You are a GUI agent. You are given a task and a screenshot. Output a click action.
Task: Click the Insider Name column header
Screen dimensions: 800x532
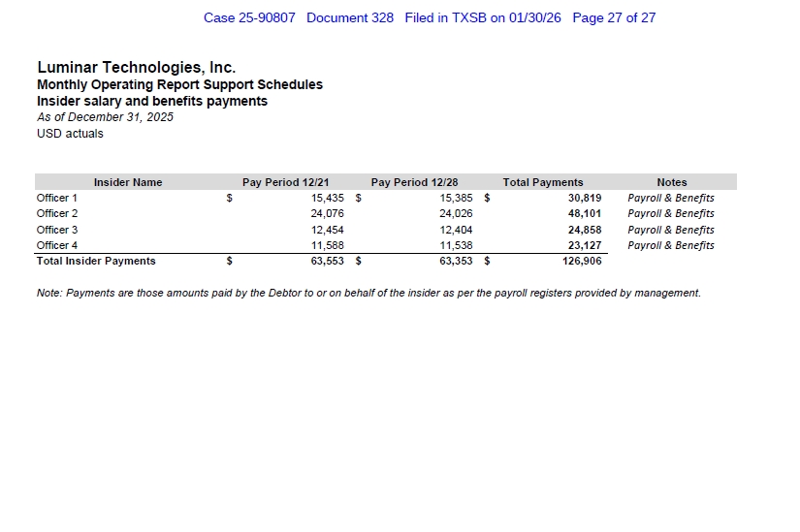(x=128, y=182)
